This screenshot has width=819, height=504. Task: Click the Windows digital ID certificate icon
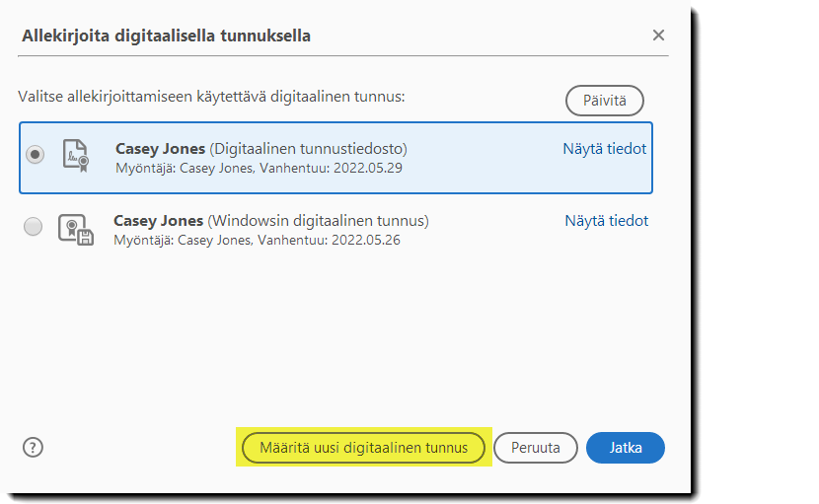[x=75, y=229]
